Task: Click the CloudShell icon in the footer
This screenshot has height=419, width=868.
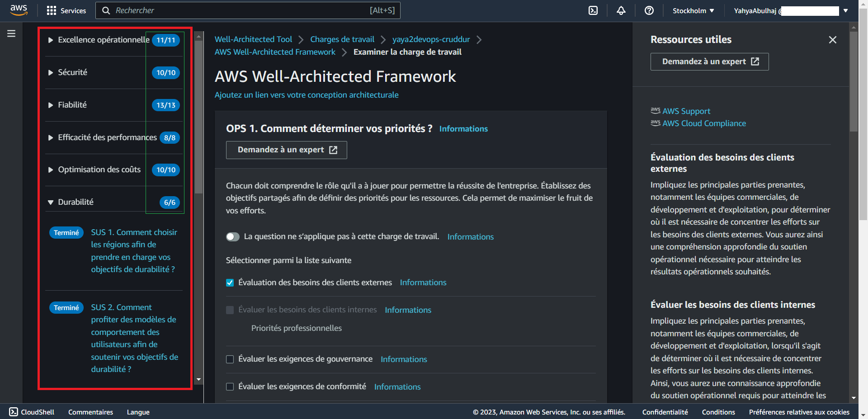Action: pyautogui.click(x=14, y=412)
